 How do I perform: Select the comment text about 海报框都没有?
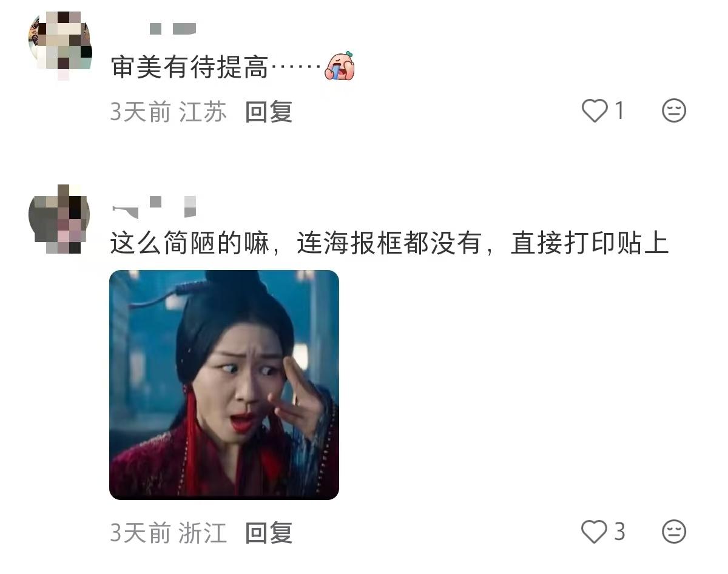pos(389,244)
